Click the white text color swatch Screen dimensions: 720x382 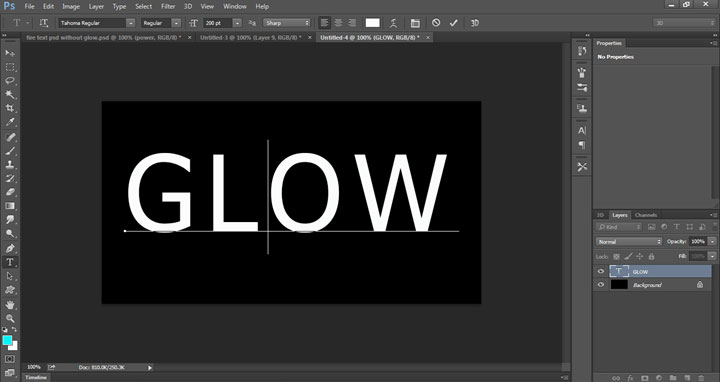coord(372,23)
